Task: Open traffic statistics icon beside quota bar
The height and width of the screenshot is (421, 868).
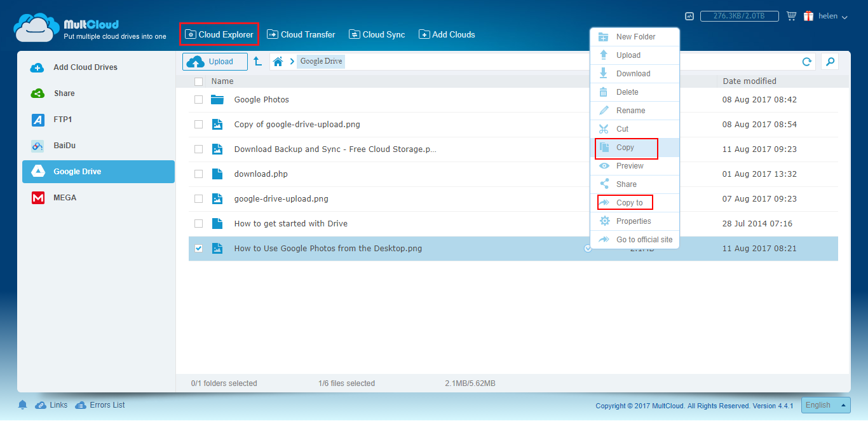Action: [x=689, y=16]
